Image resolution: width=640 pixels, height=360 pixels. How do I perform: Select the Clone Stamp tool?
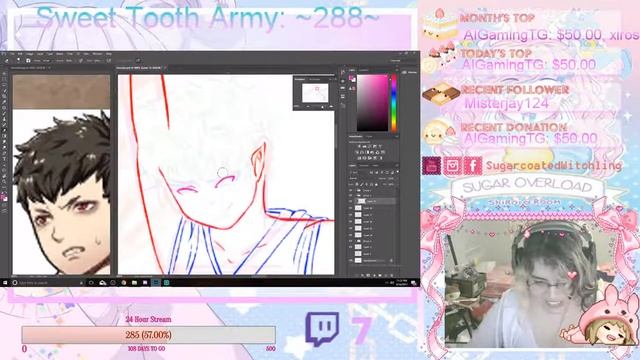4,119
